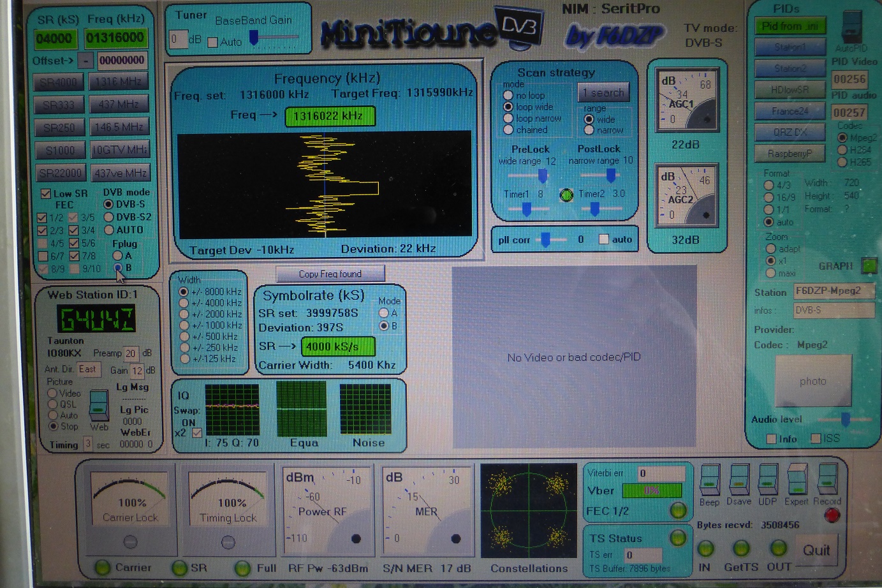Image resolution: width=882 pixels, height=588 pixels.
Task: Click the Carrier green LED
Action: click(102, 567)
